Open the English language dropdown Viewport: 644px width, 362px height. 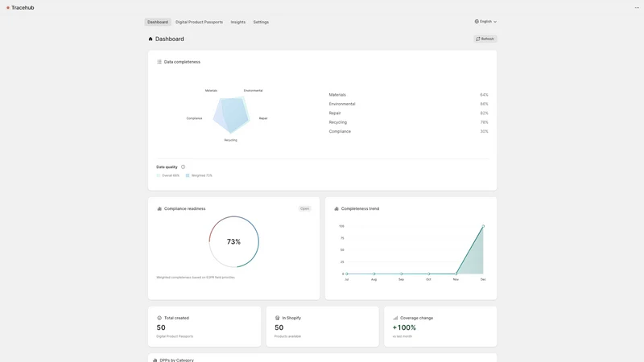click(x=485, y=22)
